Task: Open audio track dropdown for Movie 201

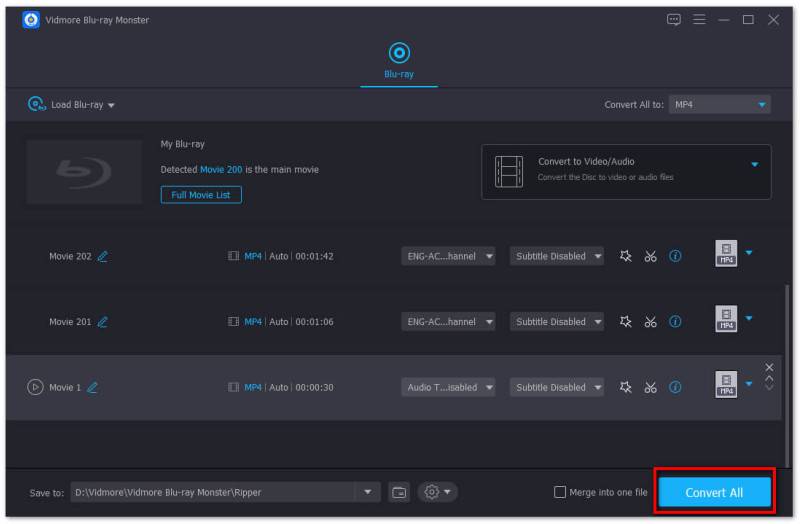Action: pos(449,322)
